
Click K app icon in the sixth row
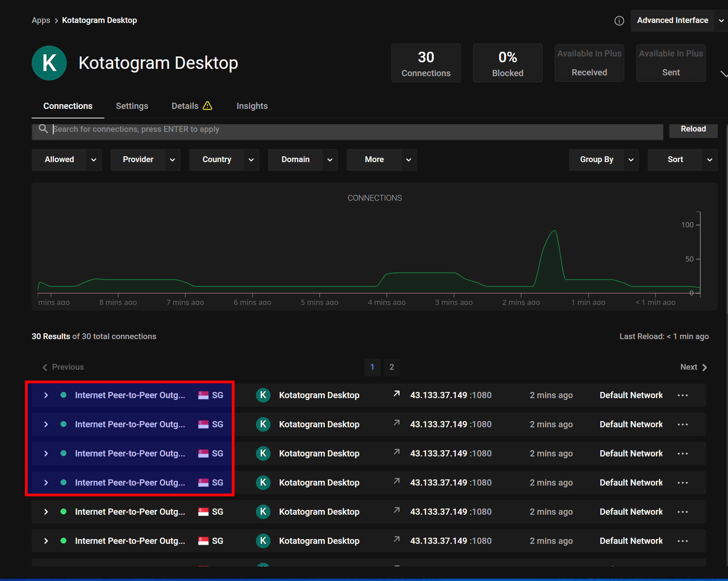click(263, 541)
